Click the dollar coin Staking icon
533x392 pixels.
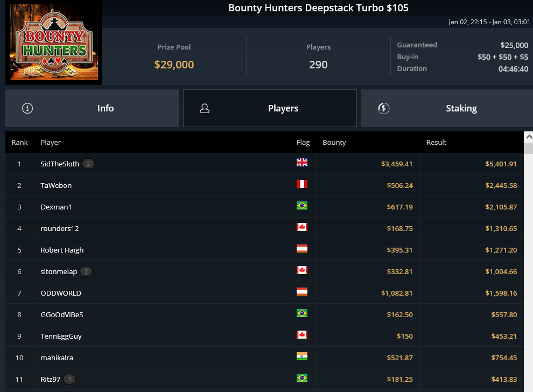384,108
